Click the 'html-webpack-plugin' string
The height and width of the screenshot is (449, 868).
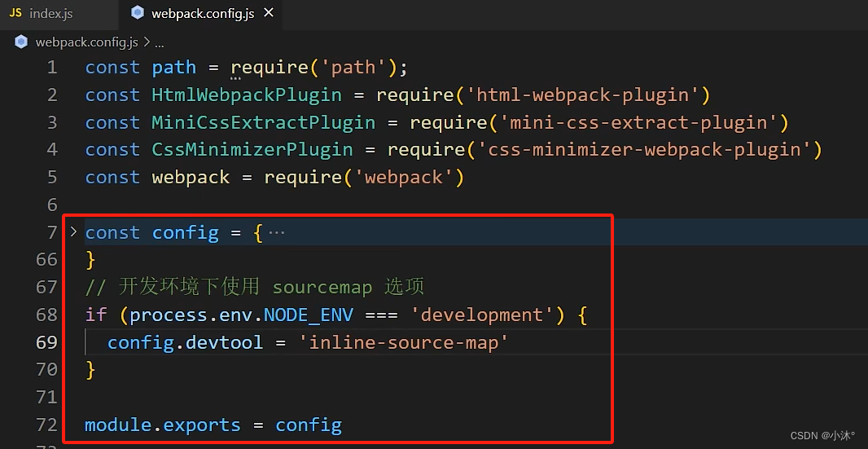(x=582, y=95)
